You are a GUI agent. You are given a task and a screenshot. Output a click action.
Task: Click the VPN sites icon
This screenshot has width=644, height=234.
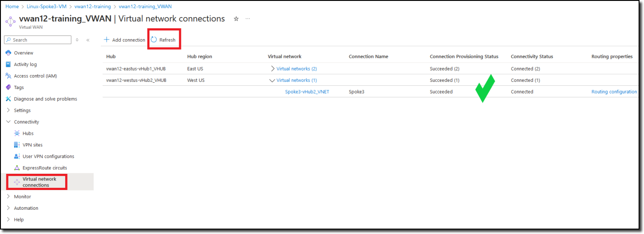tap(17, 145)
